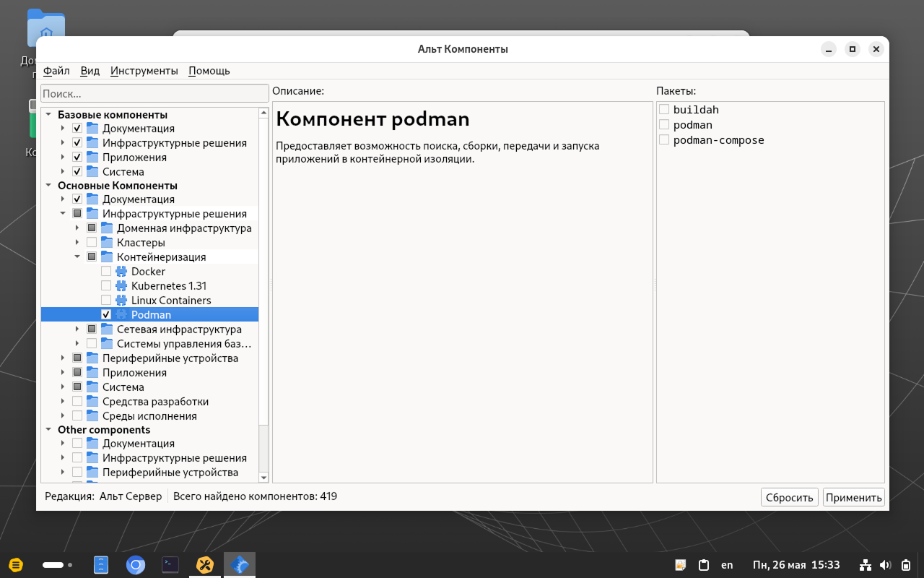This screenshot has height=578, width=924.
Task: Uncheck the Podman component checkbox
Action: point(106,314)
